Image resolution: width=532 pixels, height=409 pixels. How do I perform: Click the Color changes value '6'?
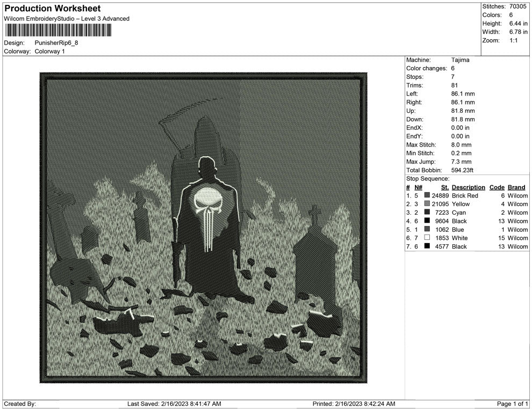(452, 69)
